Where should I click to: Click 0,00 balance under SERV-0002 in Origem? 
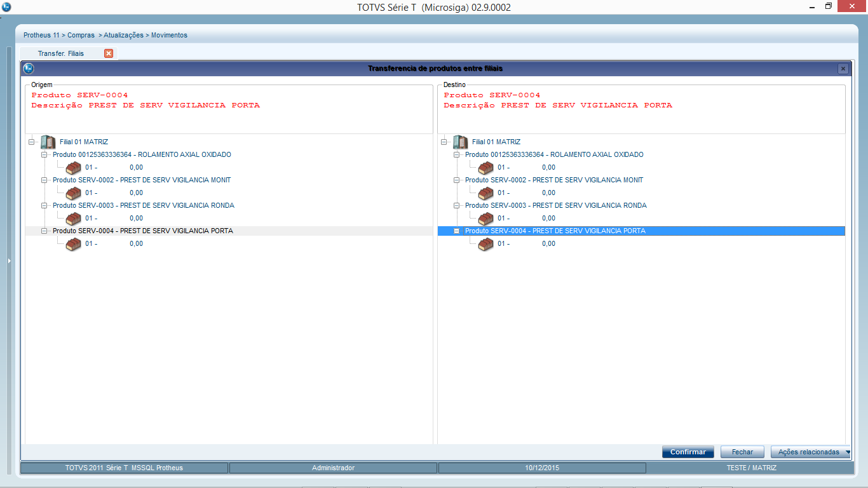[x=136, y=193]
